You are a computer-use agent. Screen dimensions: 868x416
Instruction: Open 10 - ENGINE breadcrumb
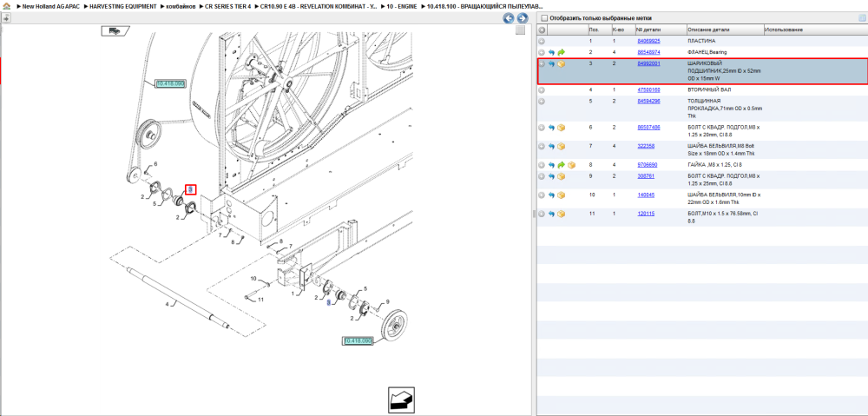403,6
